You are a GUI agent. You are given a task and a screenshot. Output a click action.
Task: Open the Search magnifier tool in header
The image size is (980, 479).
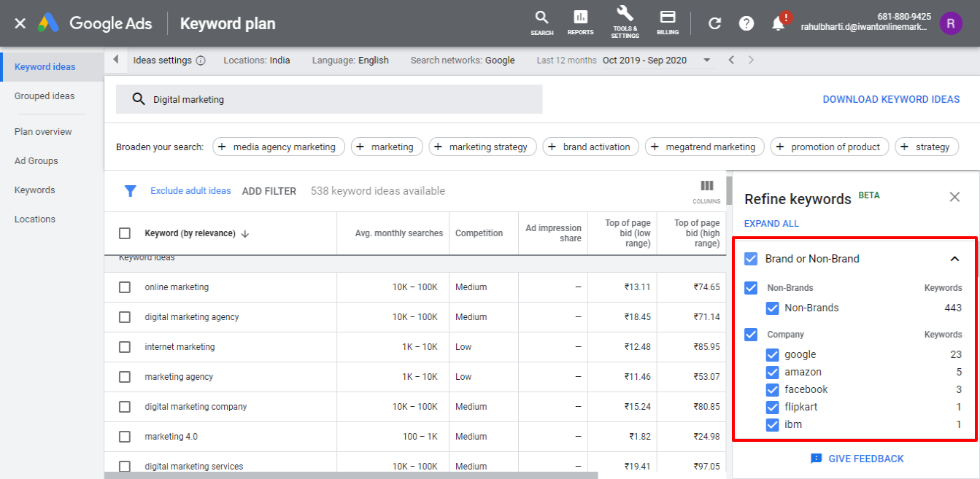click(541, 23)
